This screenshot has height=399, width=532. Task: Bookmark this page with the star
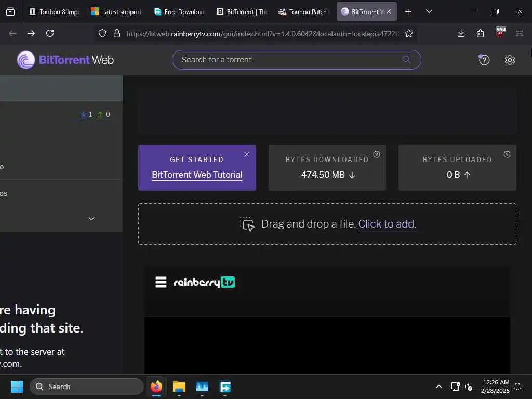(x=409, y=33)
